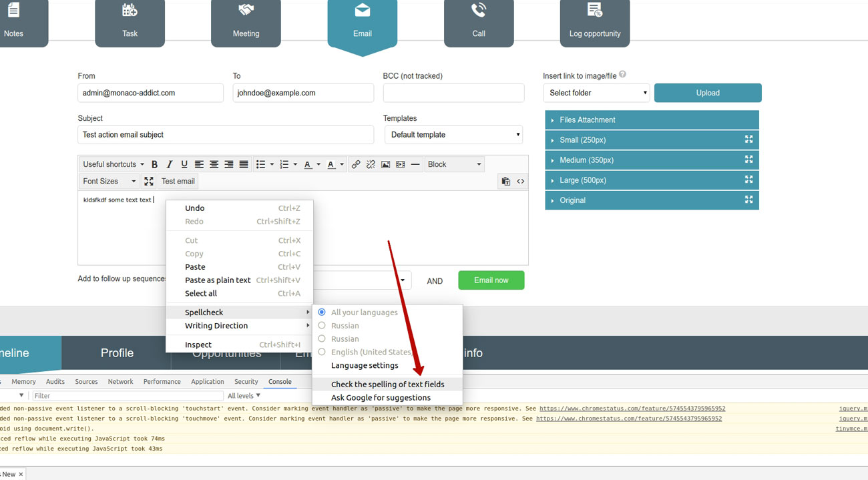The width and height of the screenshot is (868, 480).
Task: Click the center align icon
Action: coord(214,164)
